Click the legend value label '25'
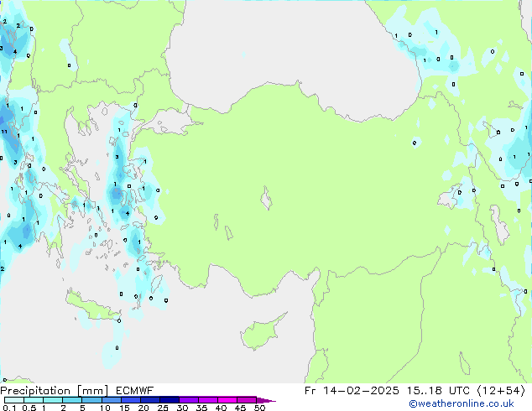 [163, 408]
